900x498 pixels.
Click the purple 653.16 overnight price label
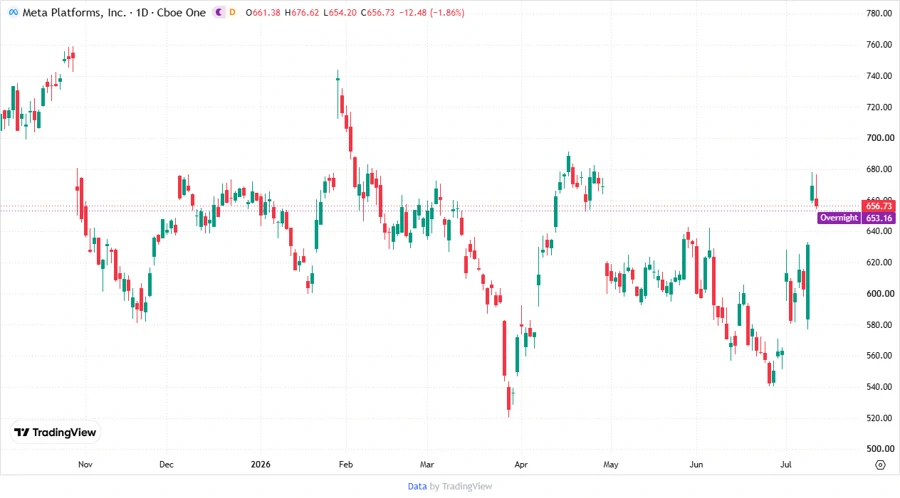879,218
